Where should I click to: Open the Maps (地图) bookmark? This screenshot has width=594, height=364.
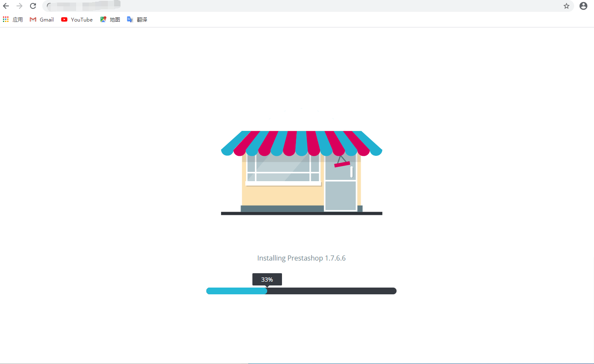coord(110,19)
